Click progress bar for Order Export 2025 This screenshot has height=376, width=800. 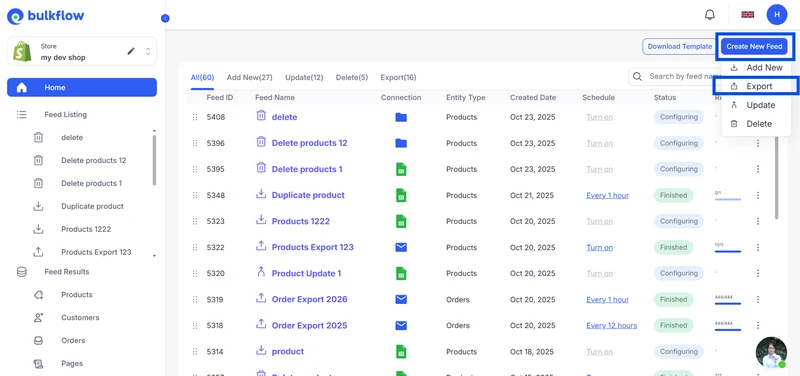click(728, 329)
